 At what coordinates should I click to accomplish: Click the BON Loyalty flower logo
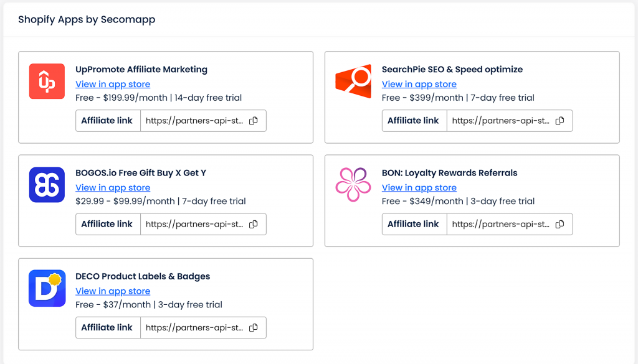coord(353,185)
